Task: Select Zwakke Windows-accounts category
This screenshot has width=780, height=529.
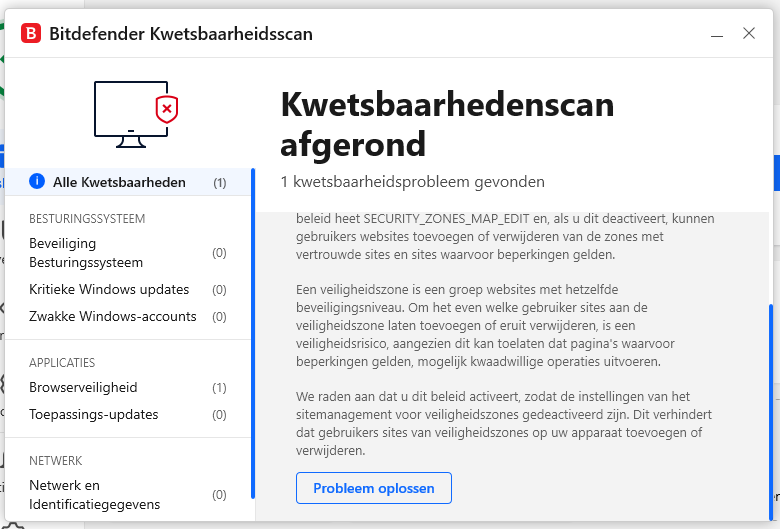Action: point(128,317)
